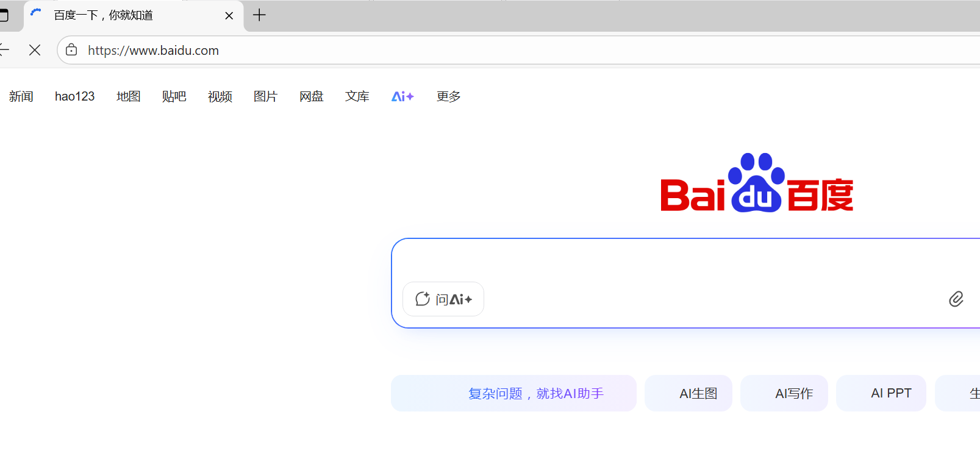Open the 图片 link

pos(266,96)
